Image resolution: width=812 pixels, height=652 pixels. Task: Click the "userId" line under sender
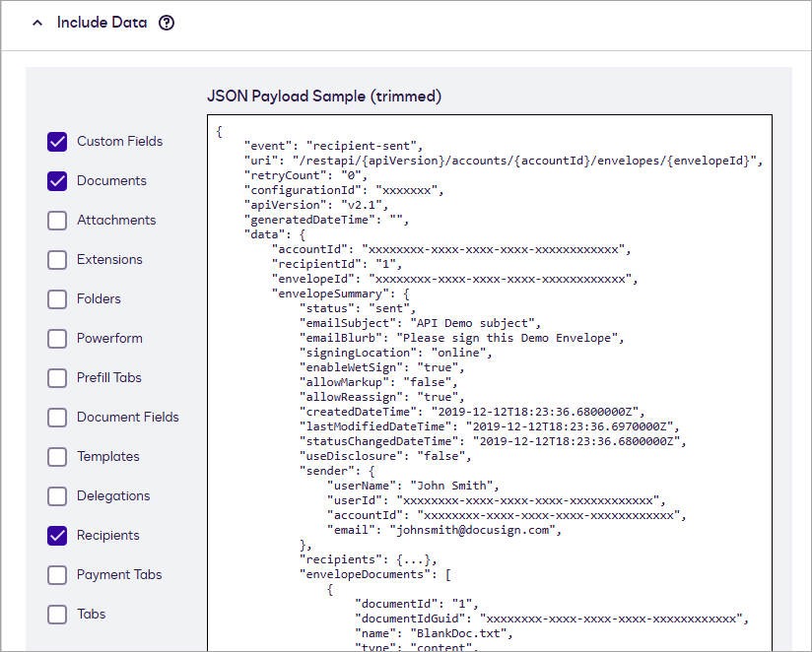point(496,500)
